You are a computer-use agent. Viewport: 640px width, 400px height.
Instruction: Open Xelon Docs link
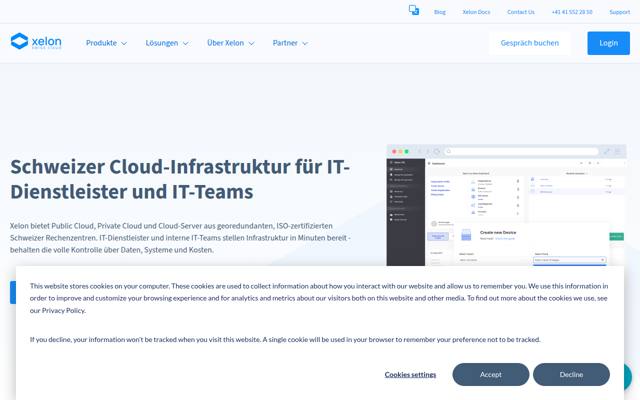click(476, 12)
